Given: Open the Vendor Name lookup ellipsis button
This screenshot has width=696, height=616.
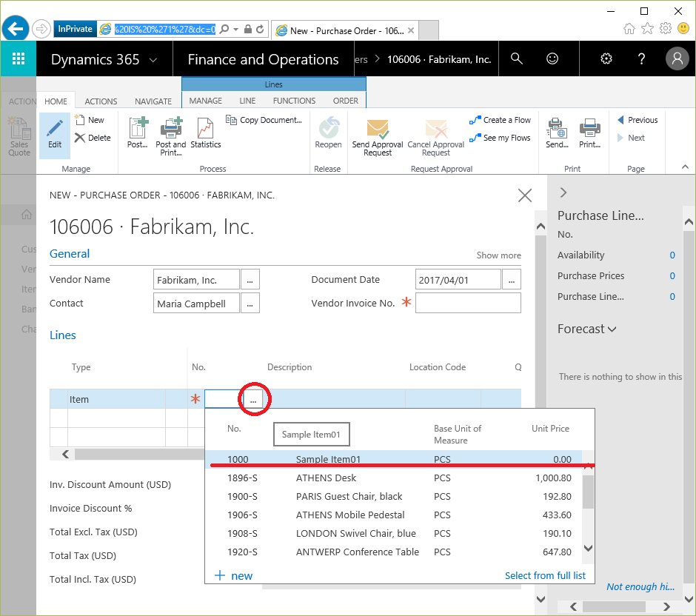Looking at the screenshot, I should click(x=250, y=280).
